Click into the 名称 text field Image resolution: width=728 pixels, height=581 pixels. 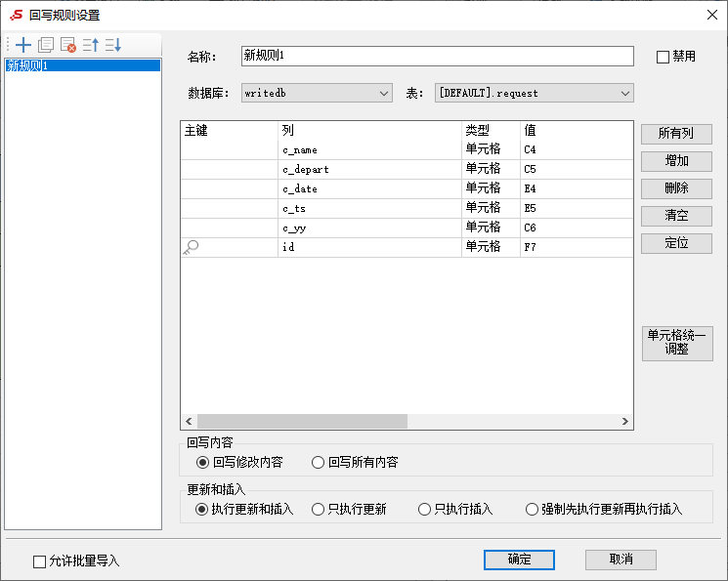pos(438,57)
